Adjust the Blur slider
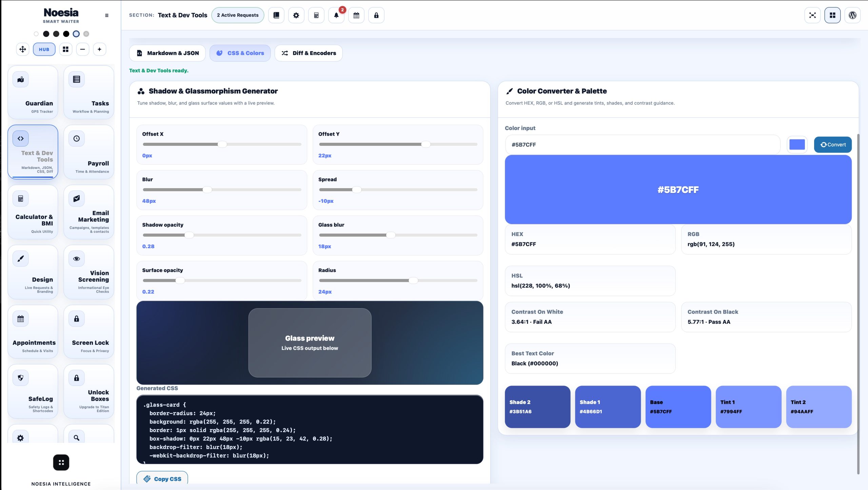Viewport: 868px width, 490px height. [222, 190]
